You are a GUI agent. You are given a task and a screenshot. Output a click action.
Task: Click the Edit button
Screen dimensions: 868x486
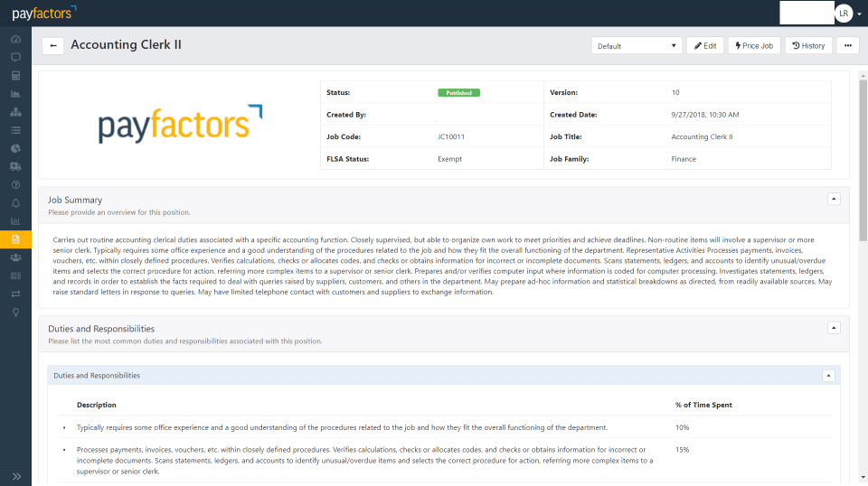point(704,46)
